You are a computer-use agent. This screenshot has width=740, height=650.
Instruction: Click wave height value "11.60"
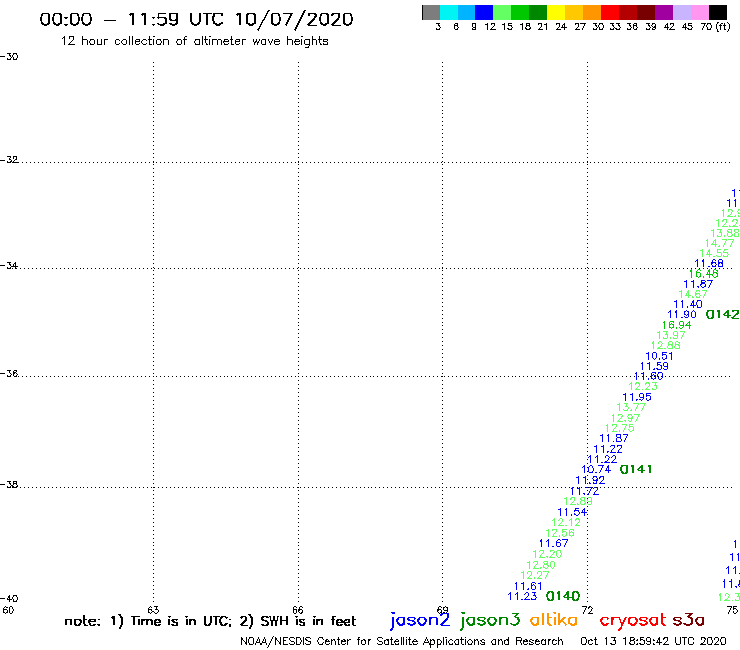(648, 376)
